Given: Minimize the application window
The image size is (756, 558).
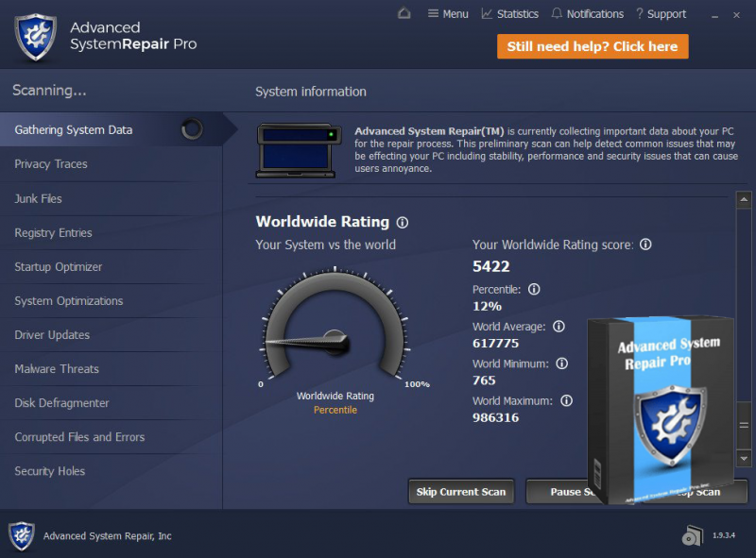Looking at the screenshot, I should coord(715,16).
